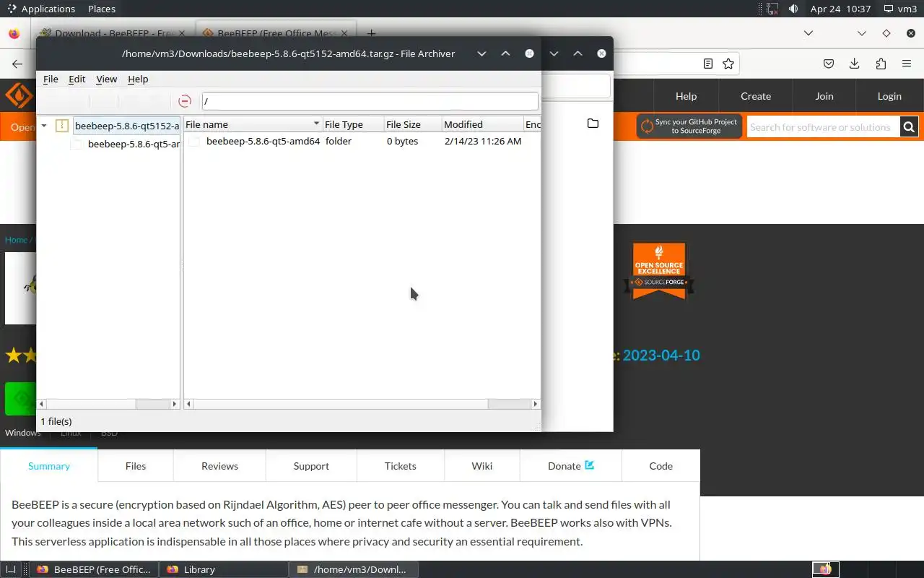Click the archive icon beside beebeep-5.8.6-qt5152 tree root
This screenshot has width=924, height=578.
point(62,126)
